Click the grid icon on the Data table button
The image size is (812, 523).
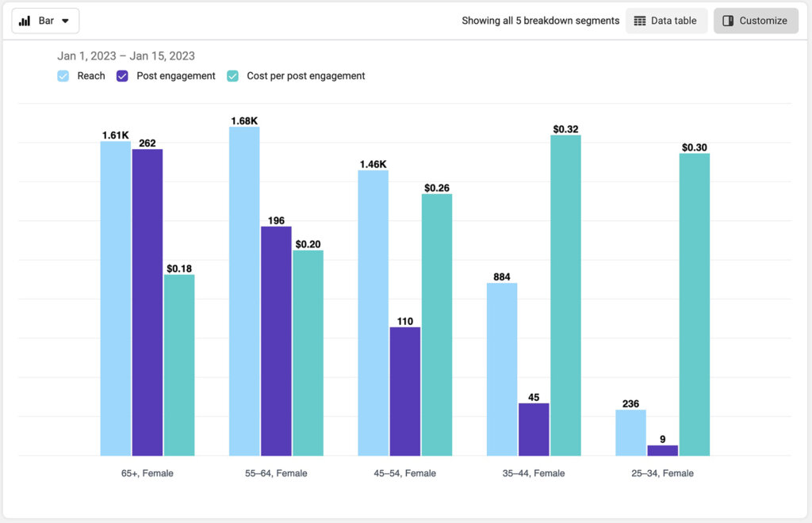(641, 21)
